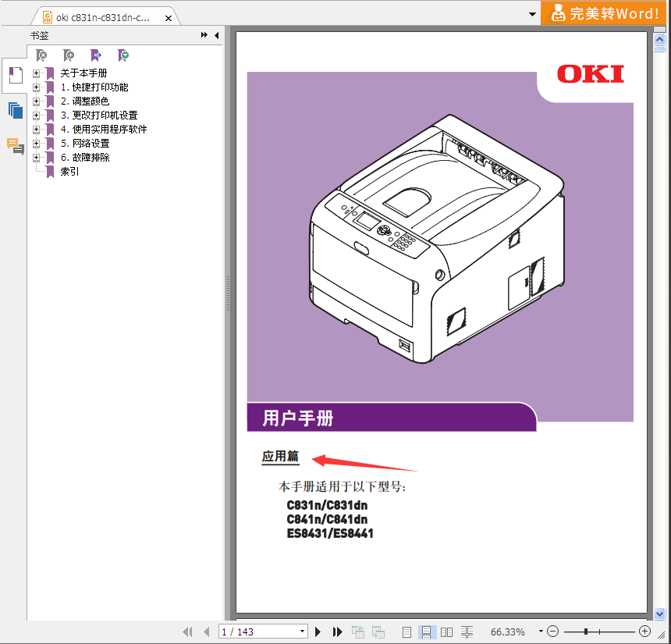Viewport: 671px width, 644px height.
Task: Open the Comments sidebar panel
Action: coord(16,146)
